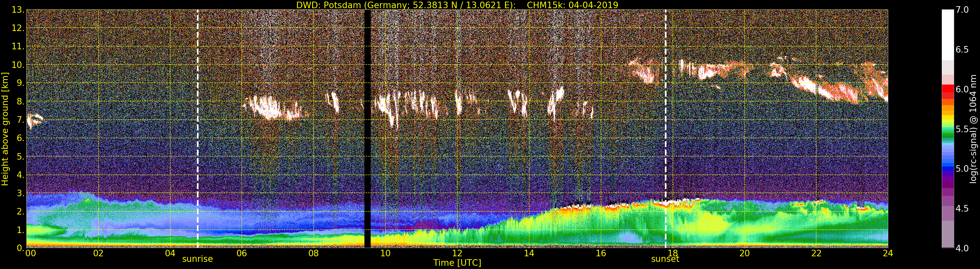Screen dimensions: 980x269
Task: Click the time tick label '18'
Action: point(673,253)
